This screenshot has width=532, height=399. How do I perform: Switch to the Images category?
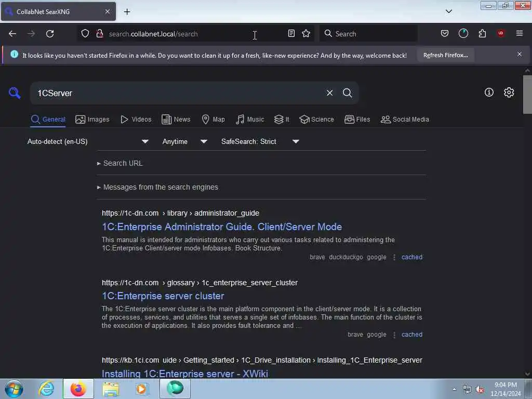pyautogui.click(x=92, y=119)
